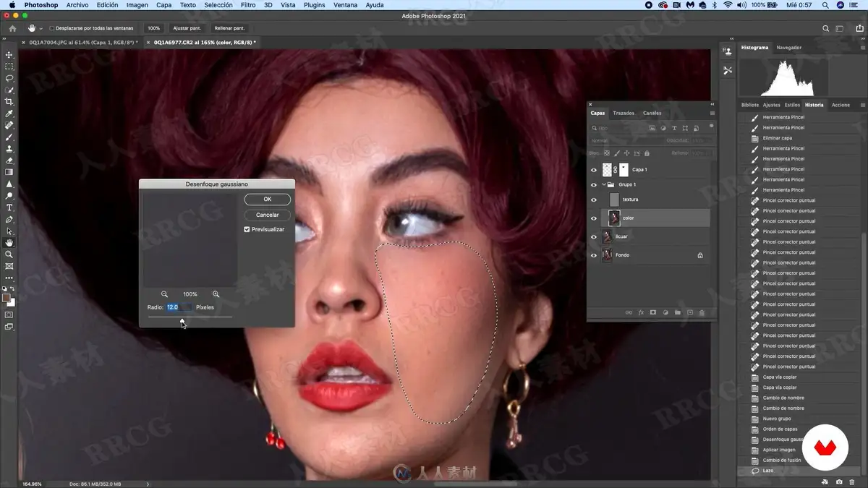Click the Radio value input field
The width and height of the screenshot is (868, 488).
(179, 307)
